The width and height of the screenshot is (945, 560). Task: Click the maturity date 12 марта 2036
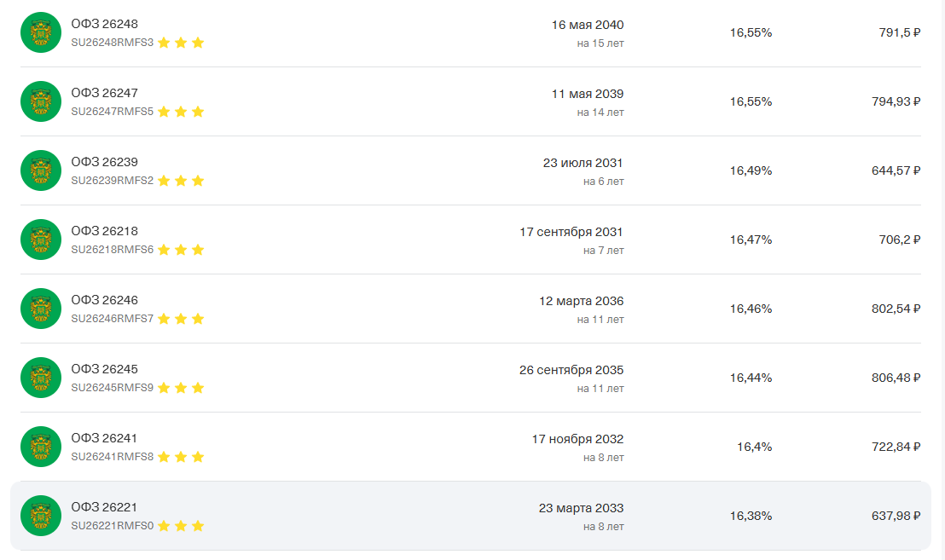point(581,301)
